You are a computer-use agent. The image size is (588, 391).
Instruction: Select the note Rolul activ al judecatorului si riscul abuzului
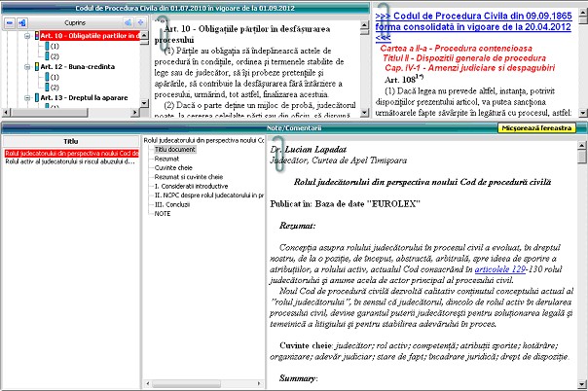click(70, 161)
